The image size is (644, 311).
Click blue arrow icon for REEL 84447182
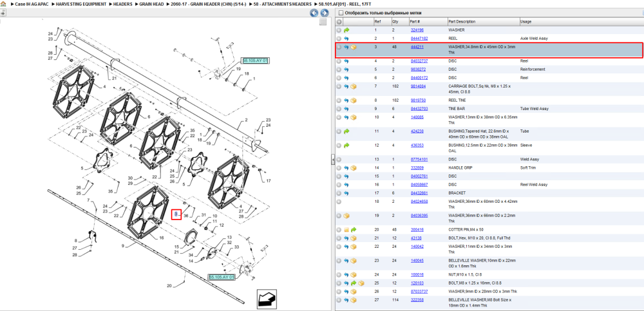[x=346, y=38]
